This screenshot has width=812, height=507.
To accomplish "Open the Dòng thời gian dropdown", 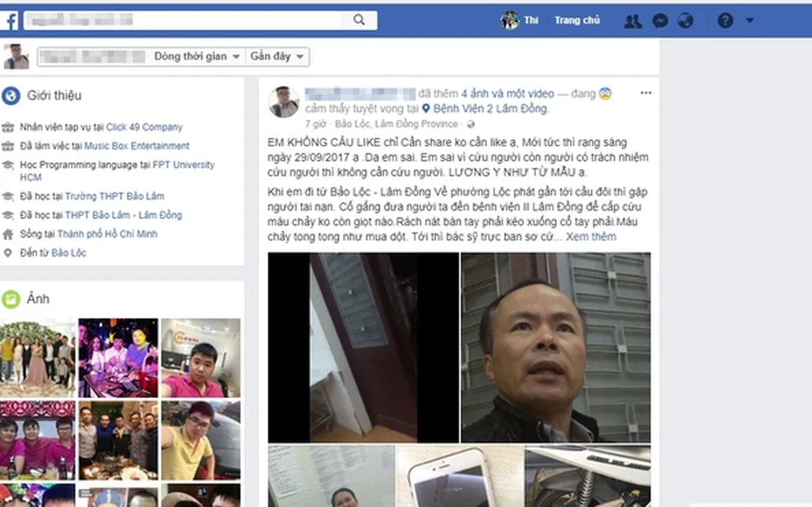I will click(x=197, y=56).
